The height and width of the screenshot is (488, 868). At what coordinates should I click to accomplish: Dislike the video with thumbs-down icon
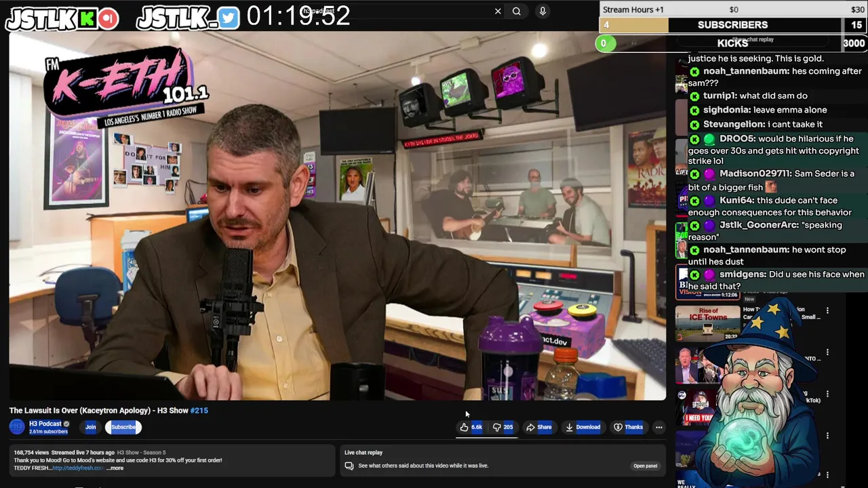[503, 427]
